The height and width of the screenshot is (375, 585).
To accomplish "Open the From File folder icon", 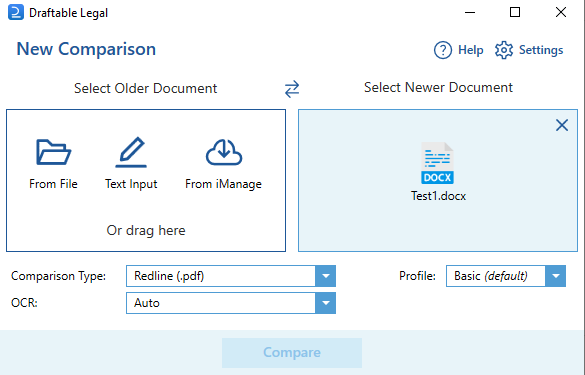I will click(x=53, y=152).
